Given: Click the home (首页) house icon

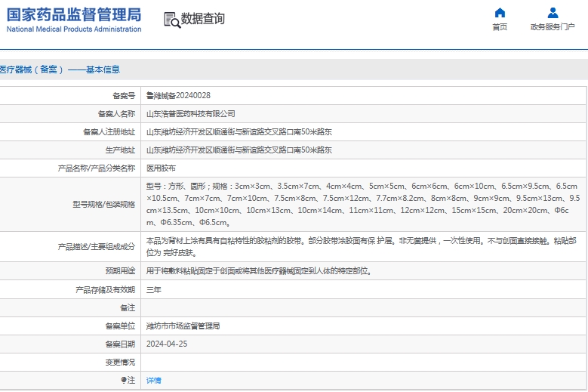Looking at the screenshot, I should click(x=500, y=13).
